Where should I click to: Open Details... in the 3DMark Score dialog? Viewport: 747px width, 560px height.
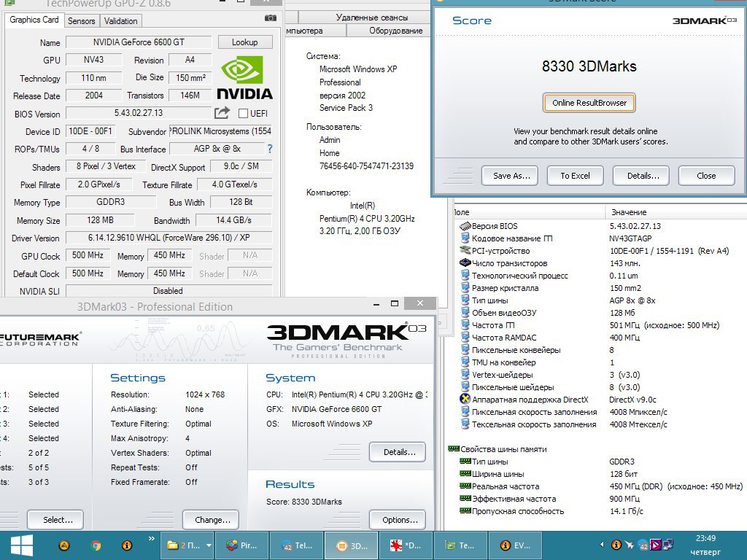tap(641, 176)
